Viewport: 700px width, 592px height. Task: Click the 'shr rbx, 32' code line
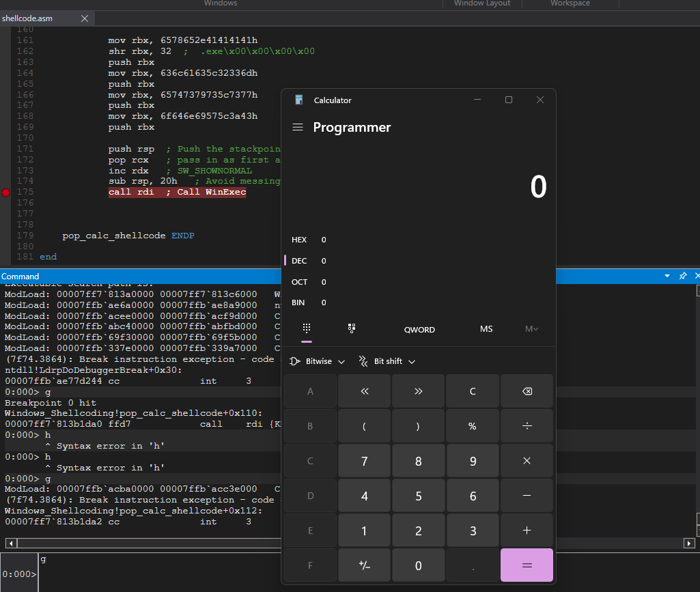pos(140,51)
